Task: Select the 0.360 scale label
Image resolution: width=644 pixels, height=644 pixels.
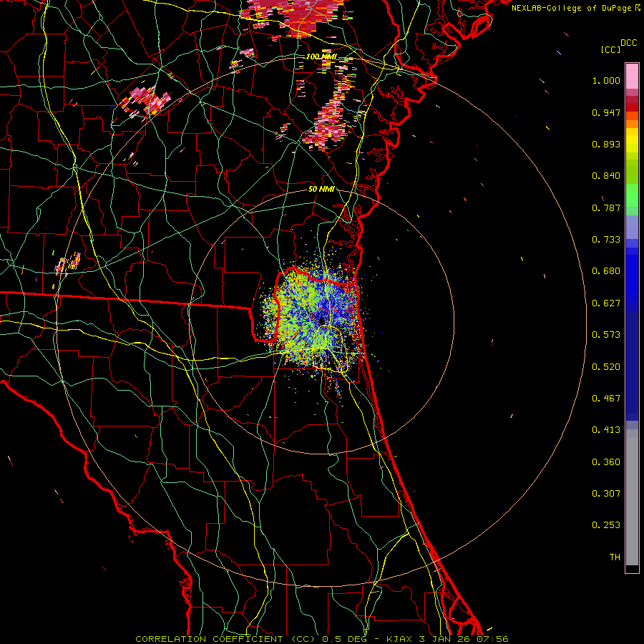Action: click(x=606, y=462)
